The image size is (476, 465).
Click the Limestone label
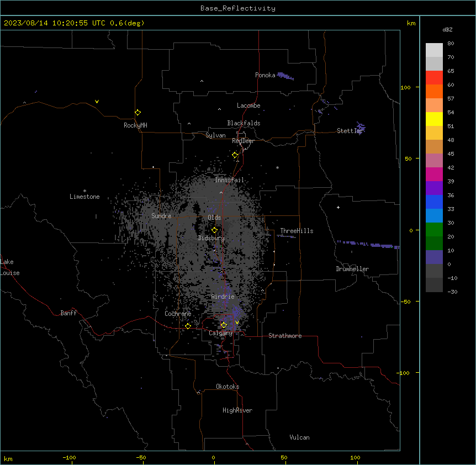pos(84,197)
